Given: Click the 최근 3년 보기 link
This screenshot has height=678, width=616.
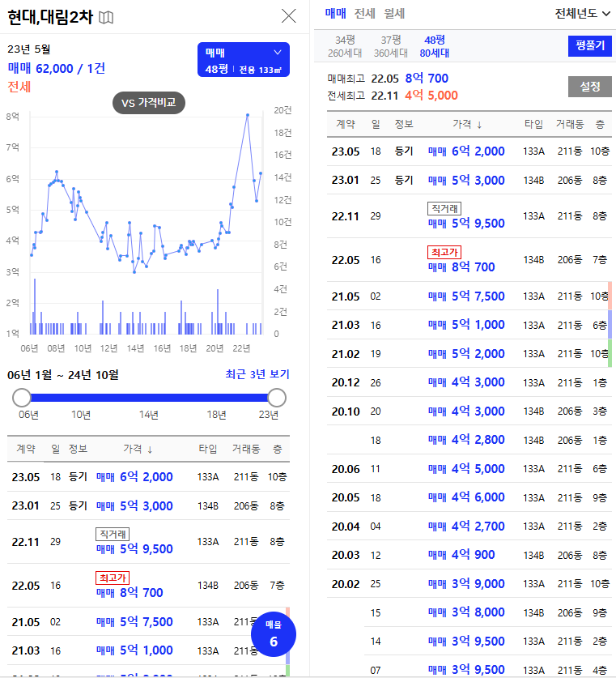Looking at the screenshot, I should [x=257, y=374].
